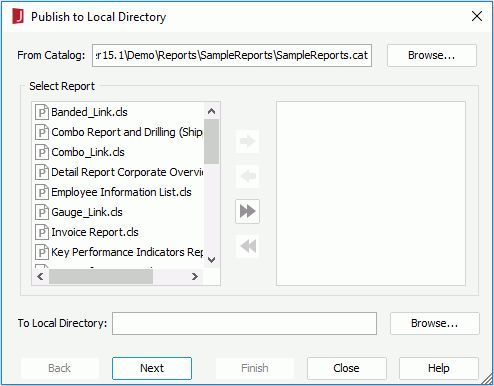Click the Combo Report and Drilling page icon
Image resolution: width=494 pixels, height=386 pixels.
pyautogui.click(x=42, y=132)
